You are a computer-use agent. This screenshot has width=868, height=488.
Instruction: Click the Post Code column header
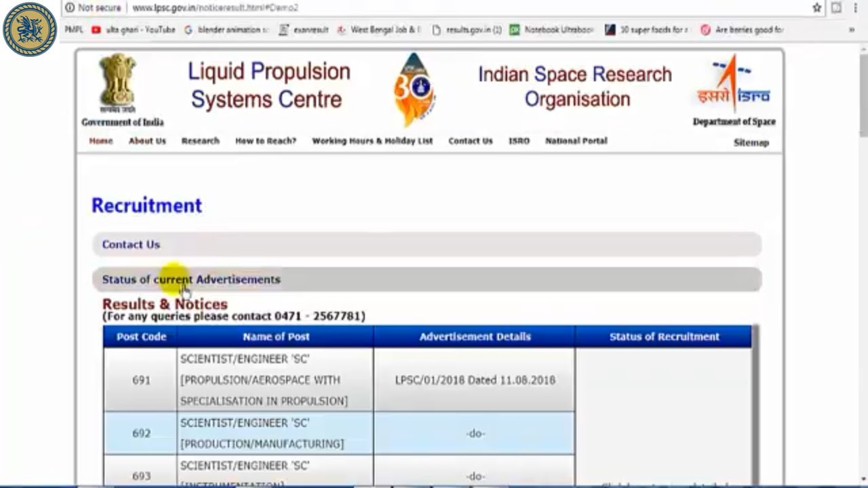(x=141, y=336)
